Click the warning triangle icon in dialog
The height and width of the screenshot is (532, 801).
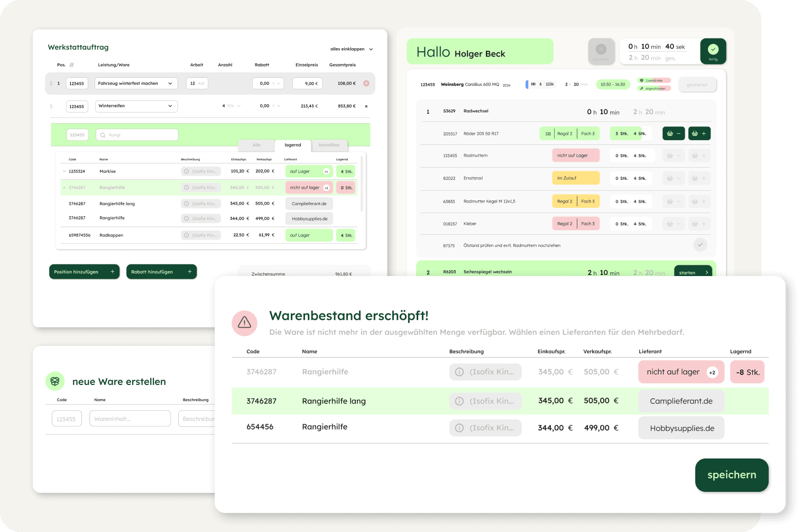pos(244,322)
